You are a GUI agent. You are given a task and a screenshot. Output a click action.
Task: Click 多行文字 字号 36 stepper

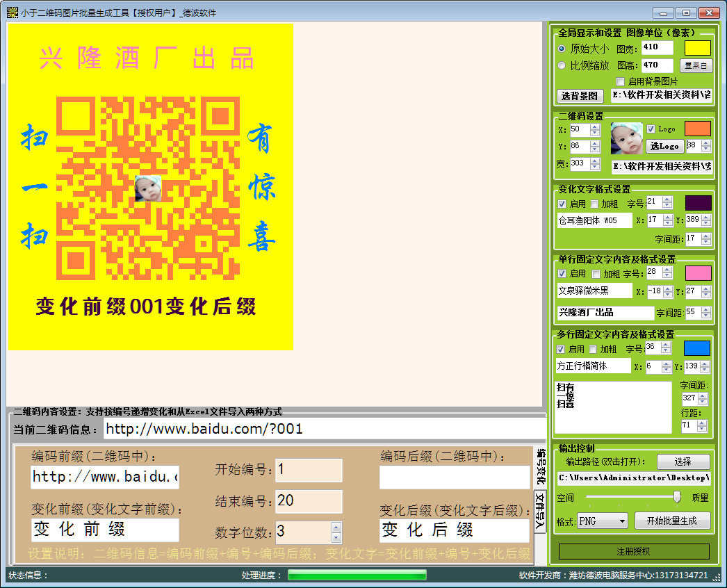666,348
